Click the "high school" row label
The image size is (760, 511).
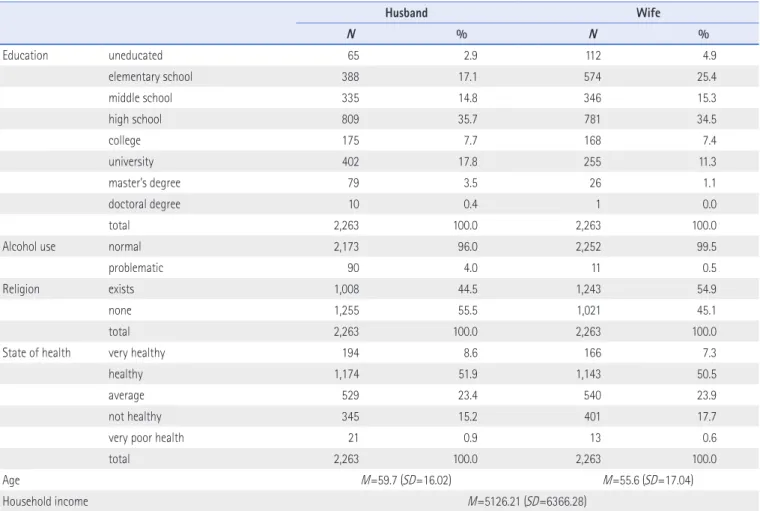coord(135,119)
